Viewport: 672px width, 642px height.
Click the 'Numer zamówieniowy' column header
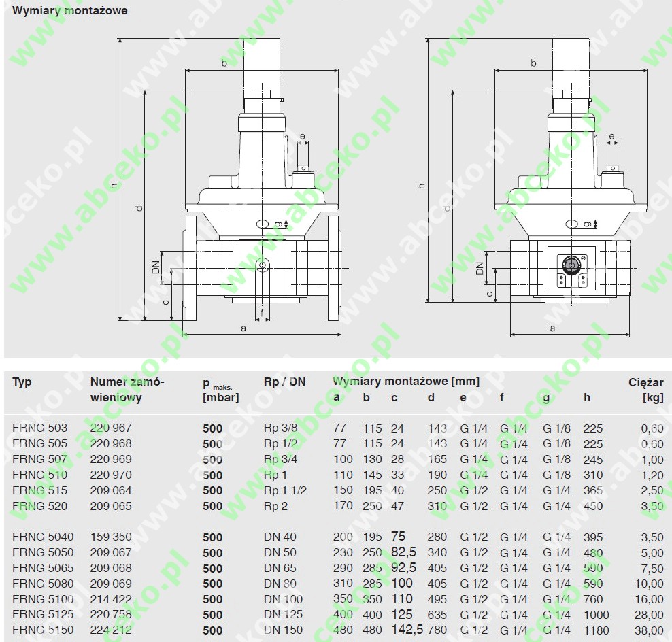tap(127, 389)
